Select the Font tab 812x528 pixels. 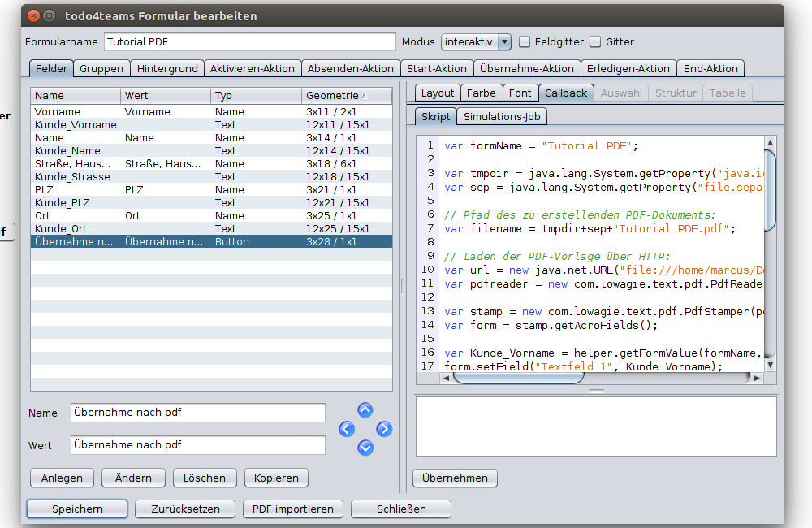click(520, 93)
